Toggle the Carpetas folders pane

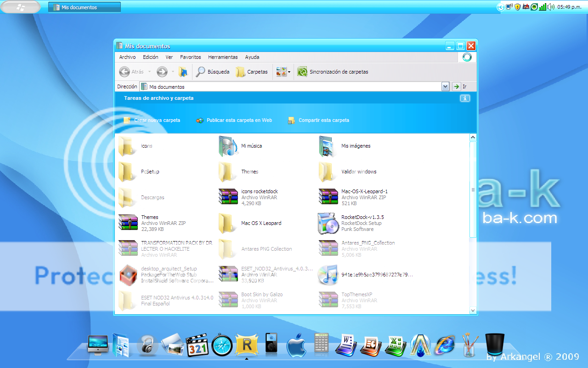click(252, 72)
